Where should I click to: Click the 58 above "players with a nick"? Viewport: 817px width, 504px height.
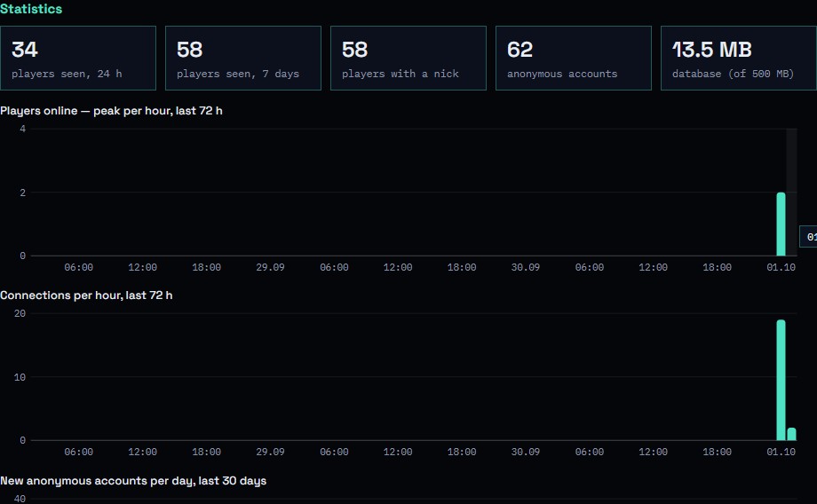[355, 50]
